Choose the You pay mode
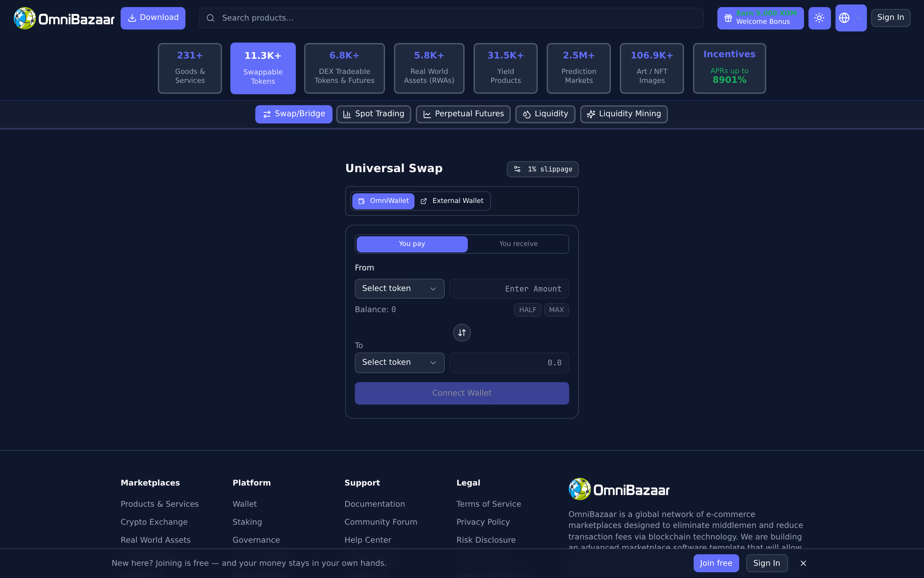 pyautogui.click(x=412, y=244)
